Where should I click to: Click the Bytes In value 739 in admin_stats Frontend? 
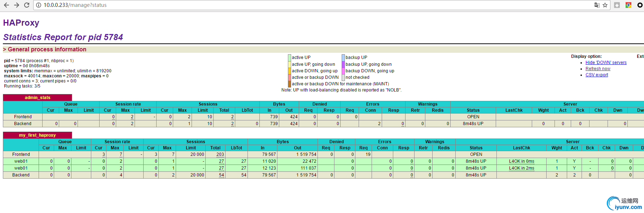point(274,117)
